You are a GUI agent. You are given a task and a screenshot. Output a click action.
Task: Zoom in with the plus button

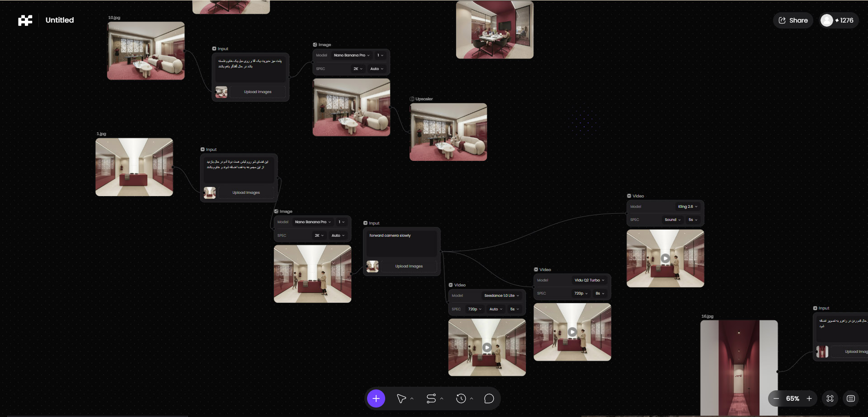(x=809, y=398)
